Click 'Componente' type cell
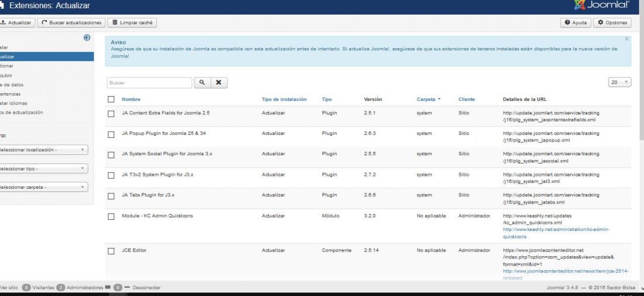The height and width of the screenshot is (296, 644). 337,250
